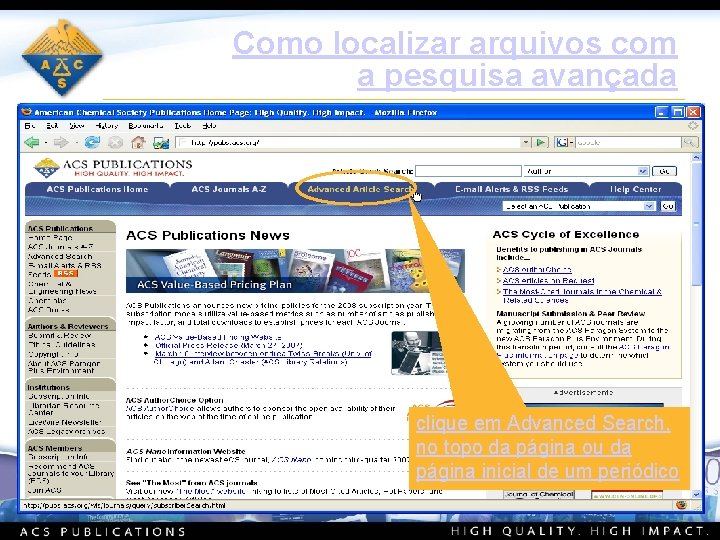720x540 pixels.
Task: Click the orange RSS badge in sidebar
Action: [66, 274]
